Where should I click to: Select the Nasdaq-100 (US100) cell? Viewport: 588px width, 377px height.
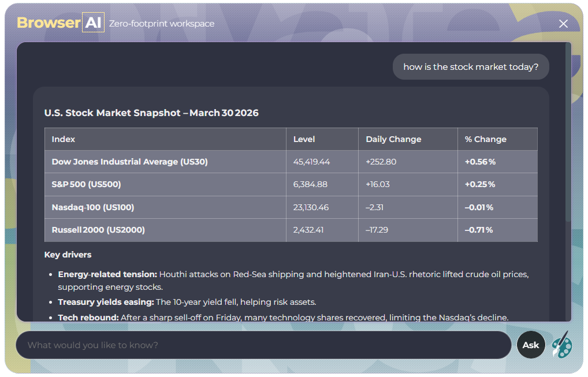point(92,207)
